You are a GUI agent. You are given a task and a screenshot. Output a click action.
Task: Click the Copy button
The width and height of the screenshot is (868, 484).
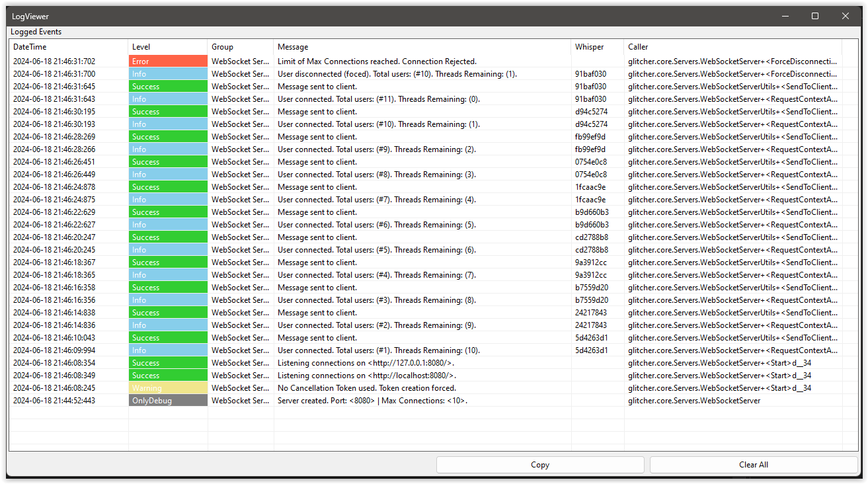539,465
